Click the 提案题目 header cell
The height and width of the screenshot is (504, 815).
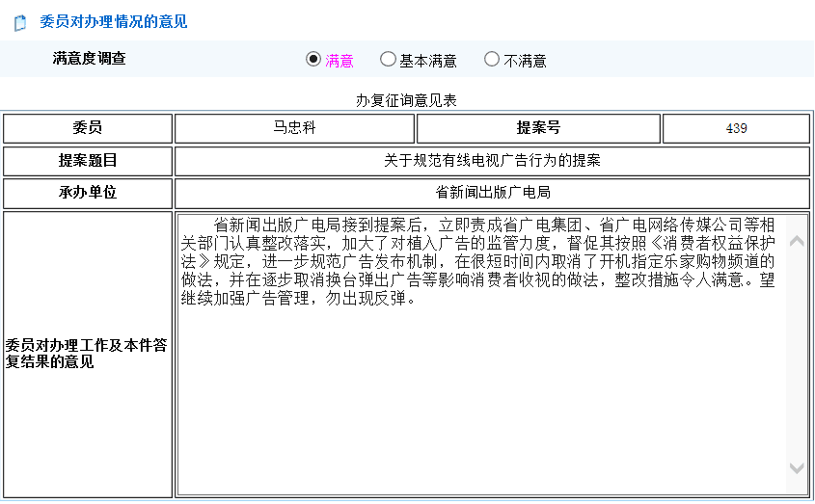[x=88, y=161]
